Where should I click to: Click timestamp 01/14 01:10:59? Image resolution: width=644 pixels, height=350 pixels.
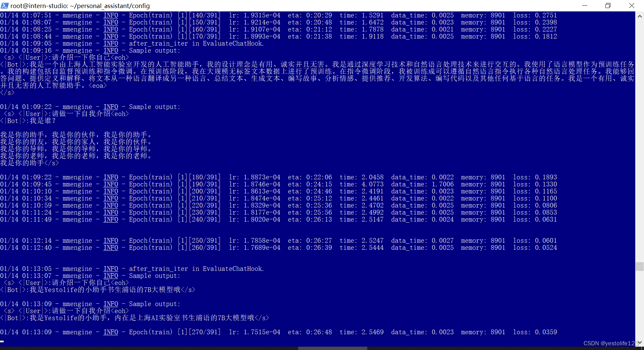[26, 206]
